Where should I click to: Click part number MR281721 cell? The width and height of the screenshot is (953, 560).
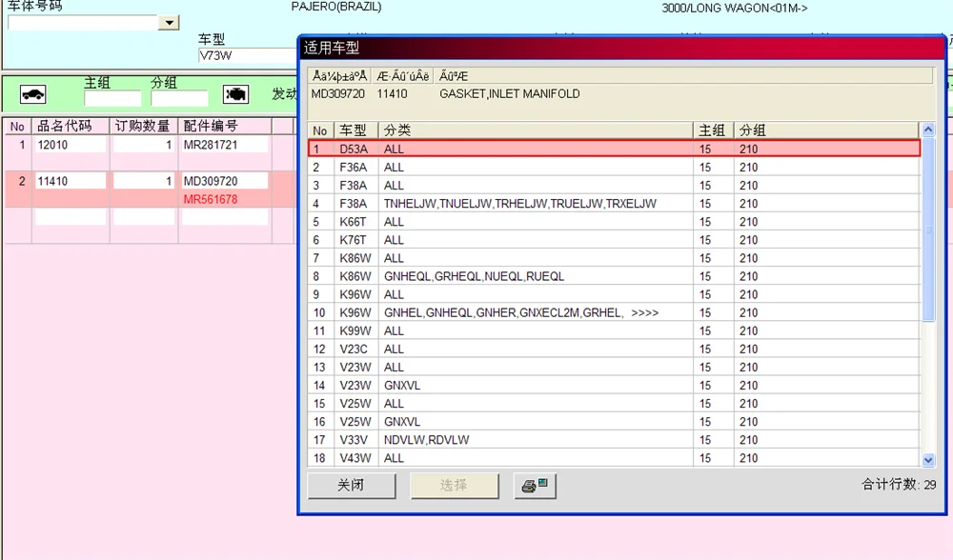tap(224, 145)
